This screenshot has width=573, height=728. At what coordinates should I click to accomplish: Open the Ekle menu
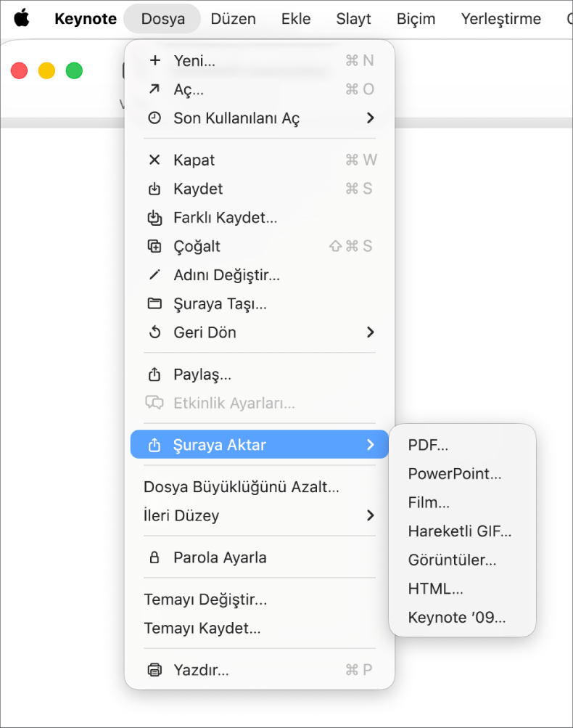tap(296, 19)
